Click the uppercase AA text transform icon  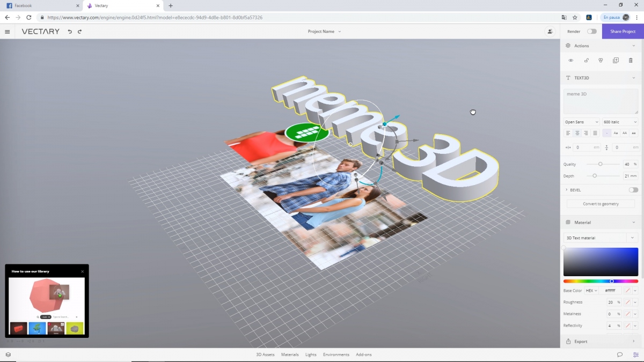(x=624, y=132)
